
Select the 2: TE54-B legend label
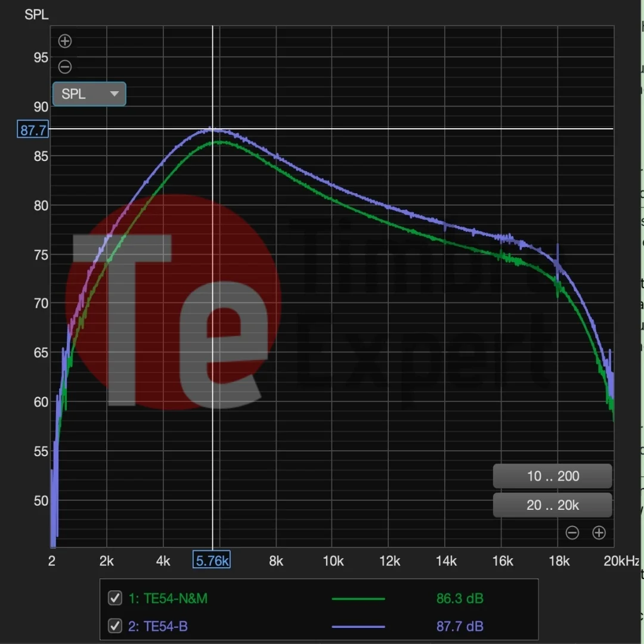[158, 626]
